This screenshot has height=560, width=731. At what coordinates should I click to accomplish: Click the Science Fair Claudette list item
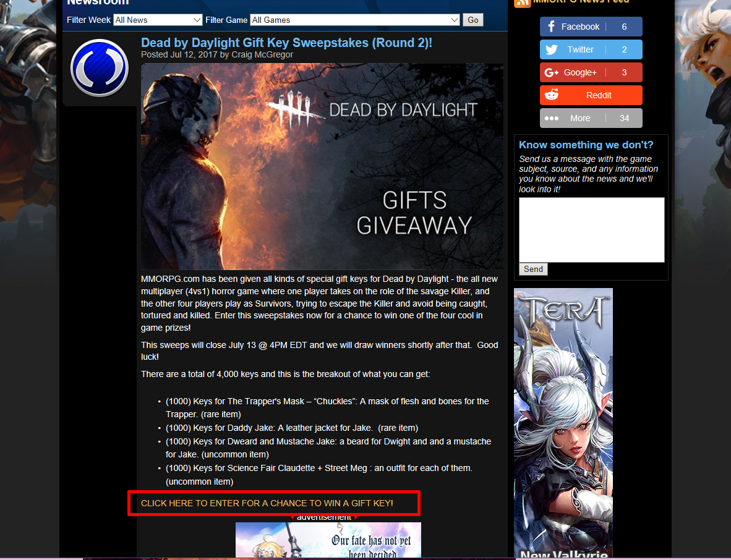(319, 475)
